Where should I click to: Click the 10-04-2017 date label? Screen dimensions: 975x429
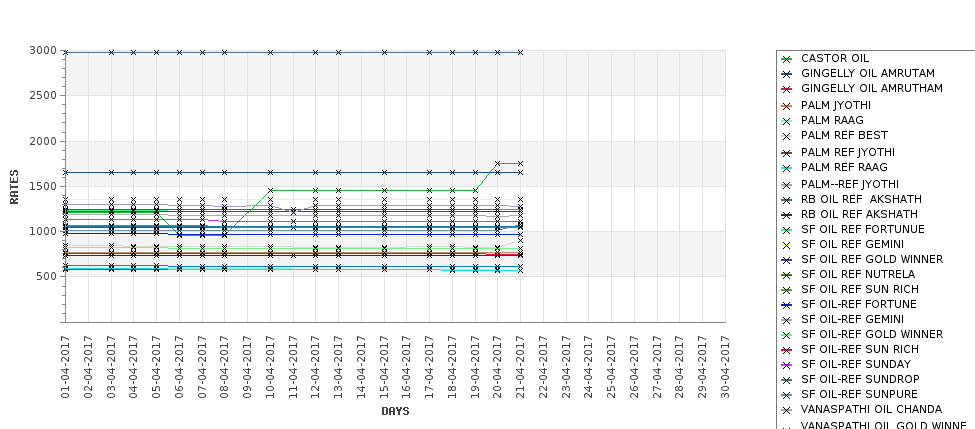pos(270,367)
